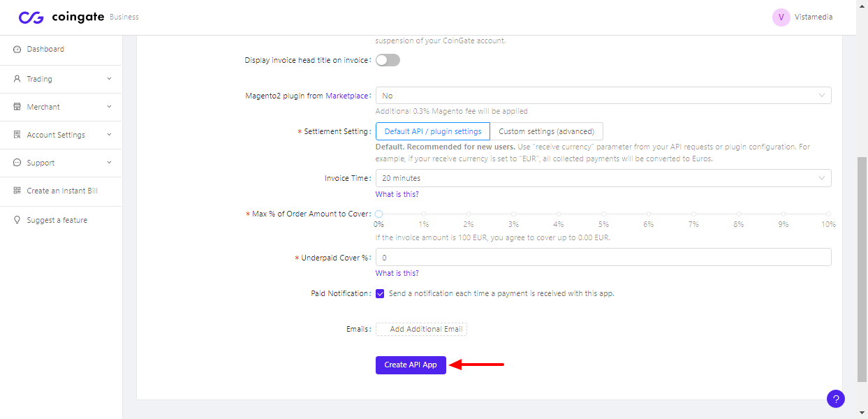Open the Dashboard sidebar icon
The width and height of the screenshot is (868, 419).
(17, 50)
